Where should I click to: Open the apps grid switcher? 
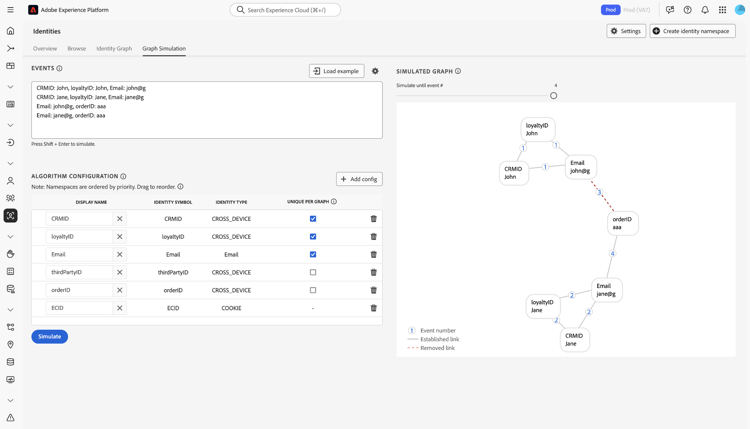click(722, 10)
